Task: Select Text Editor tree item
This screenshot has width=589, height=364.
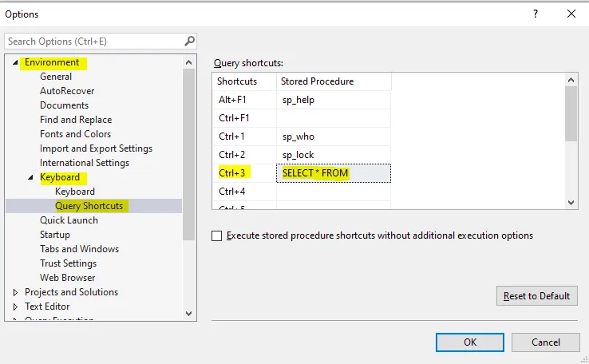Action: tap(47, 307)
